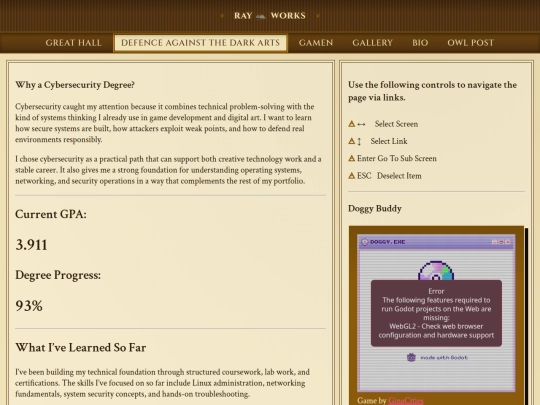
Task: Open the Great Hall page
Action: point(73,43)
